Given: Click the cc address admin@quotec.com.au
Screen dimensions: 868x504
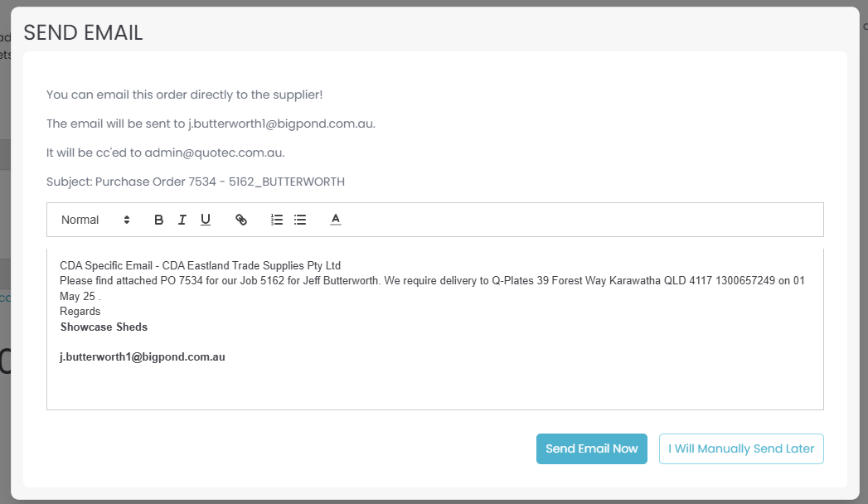Looking at the screenshot, I should click(x=214, y=153).
